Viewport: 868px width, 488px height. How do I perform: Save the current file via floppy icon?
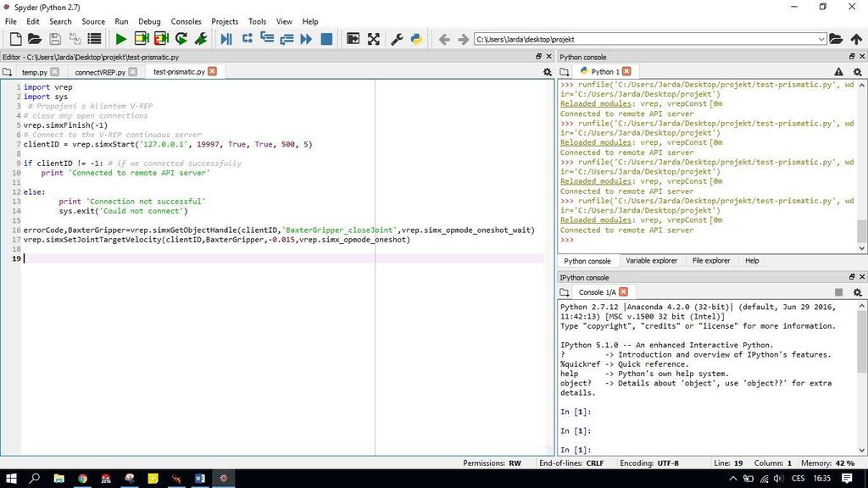click(x=55, y=39)
